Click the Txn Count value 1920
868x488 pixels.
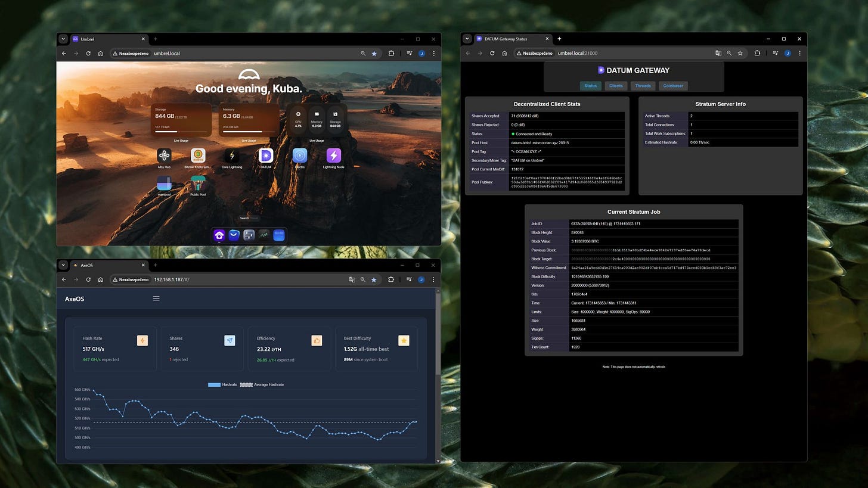[x=575, y=347]
